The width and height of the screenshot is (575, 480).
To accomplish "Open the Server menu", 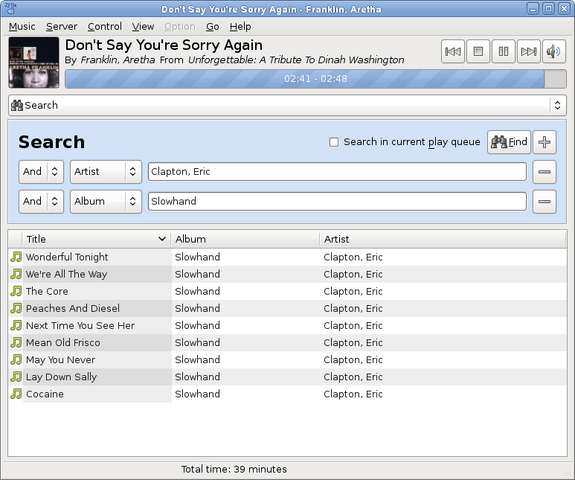I will [x=61, y=27].
